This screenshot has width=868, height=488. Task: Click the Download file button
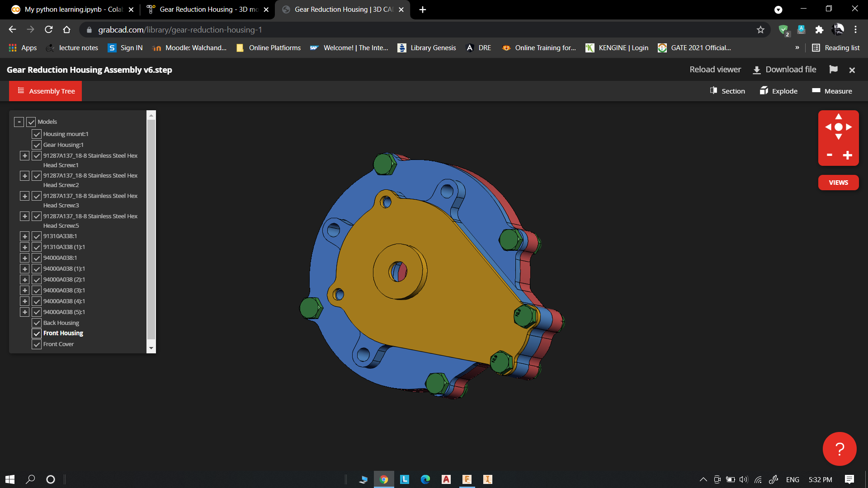point(784,70)
